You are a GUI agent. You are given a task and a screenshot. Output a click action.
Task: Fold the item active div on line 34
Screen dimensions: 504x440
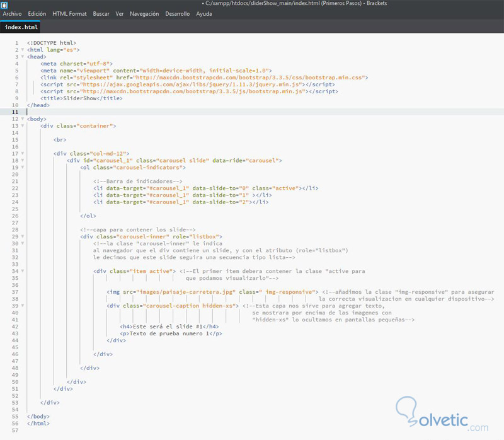tap(21, 271)
